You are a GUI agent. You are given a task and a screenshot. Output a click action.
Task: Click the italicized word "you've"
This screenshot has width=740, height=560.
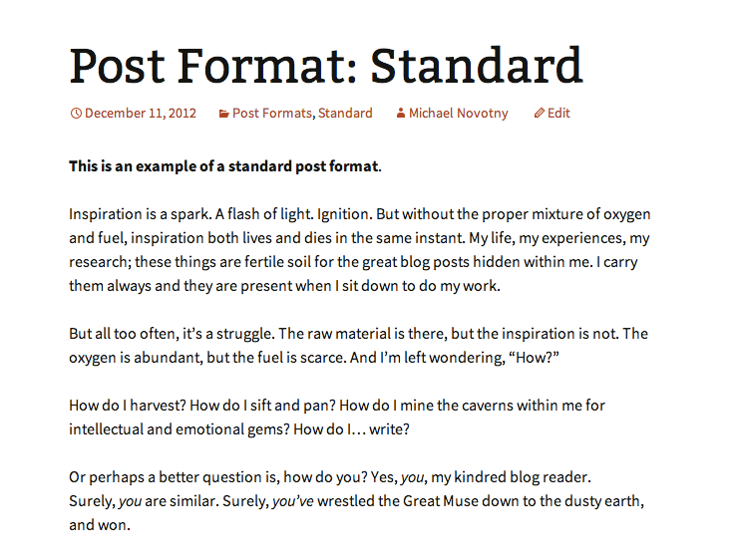tap(292, 501)
